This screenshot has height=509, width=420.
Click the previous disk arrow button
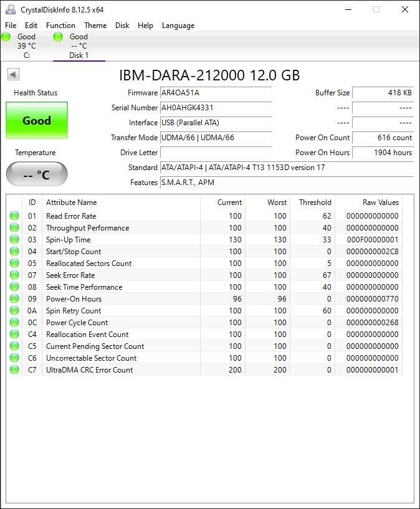point(13,74)
